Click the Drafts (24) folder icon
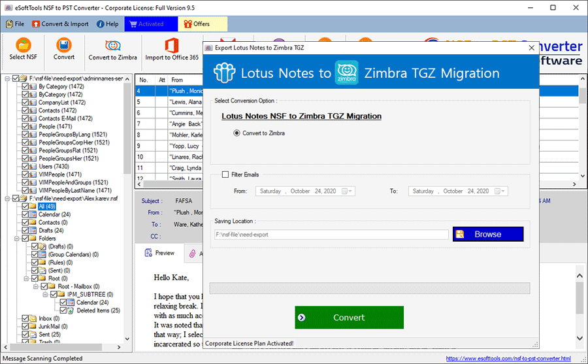This screenshot has height=364, width=588. pos(33,231)
